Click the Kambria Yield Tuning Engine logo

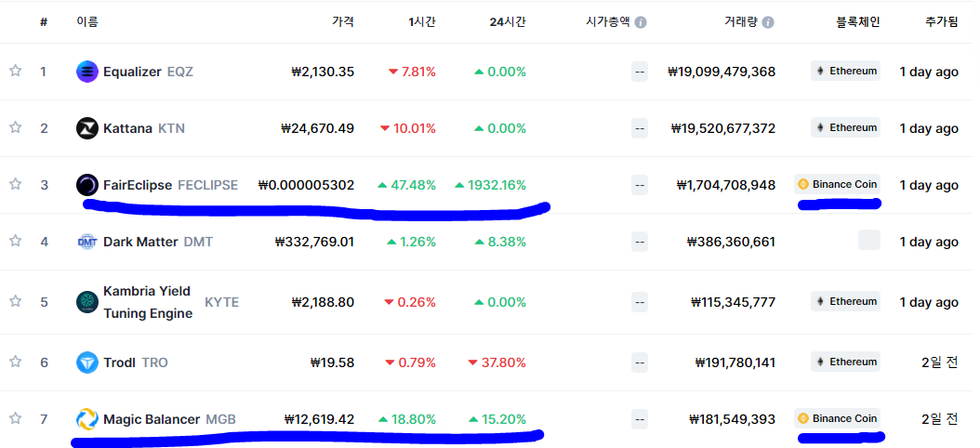86,302
